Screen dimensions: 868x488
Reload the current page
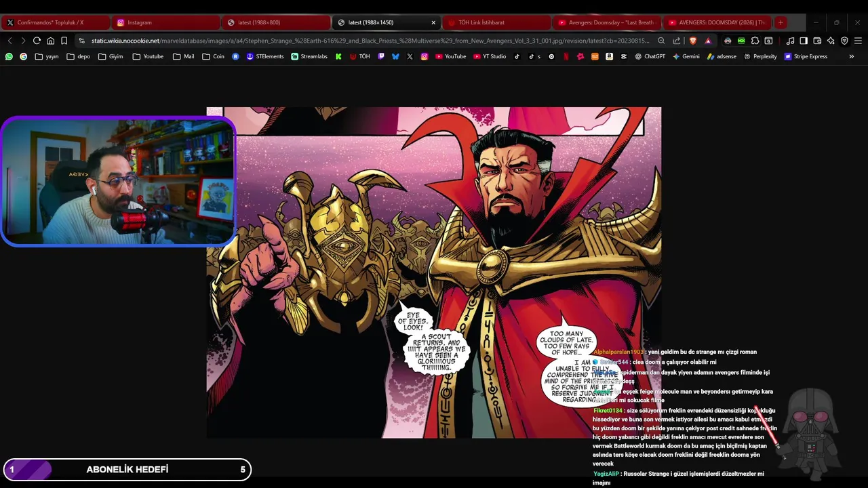tap(37, 41)
